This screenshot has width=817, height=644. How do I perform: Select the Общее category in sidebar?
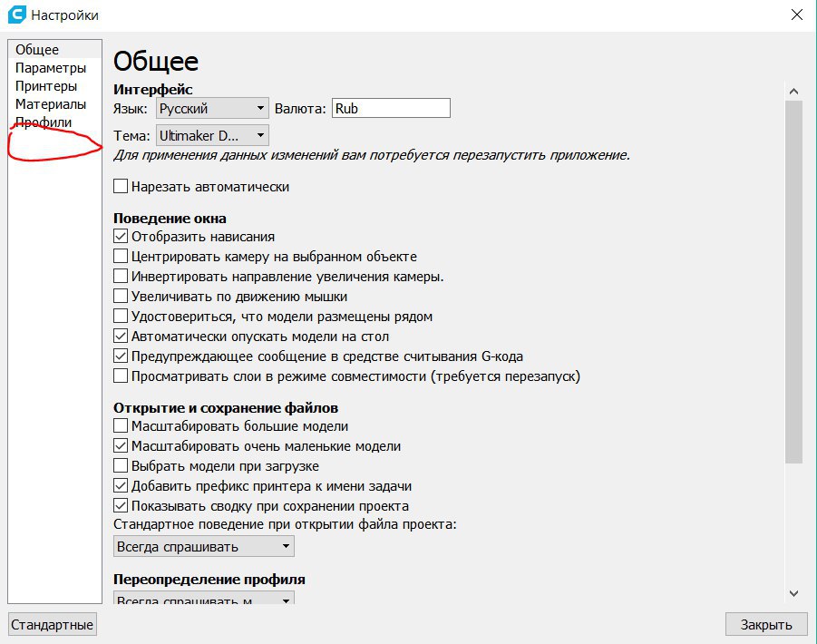click(x=54, y=50)
